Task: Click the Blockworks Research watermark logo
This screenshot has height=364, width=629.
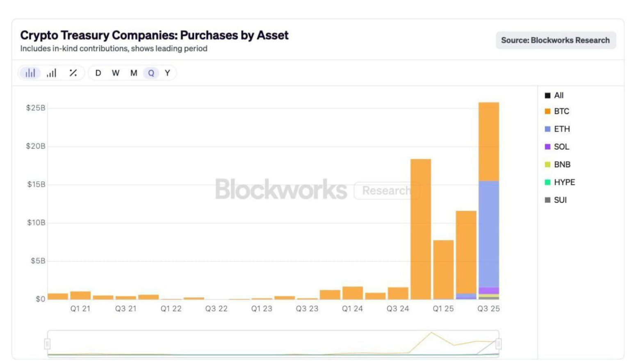Action: click(x=281, y=190)
